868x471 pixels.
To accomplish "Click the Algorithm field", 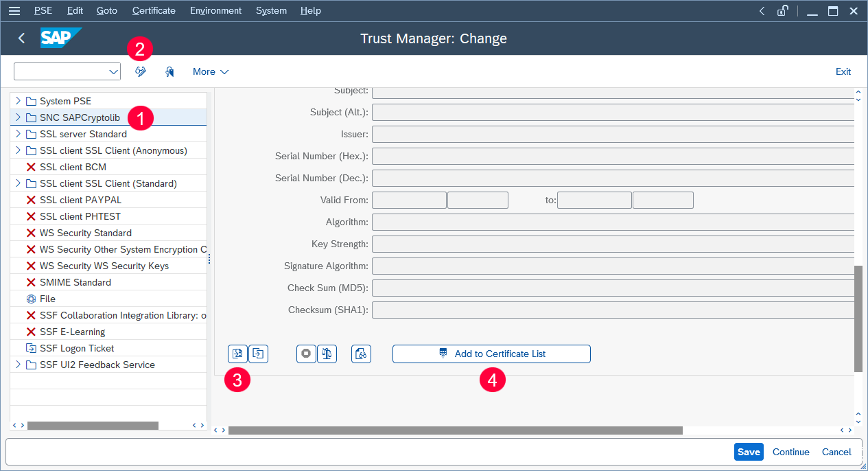I will (613, 222).
